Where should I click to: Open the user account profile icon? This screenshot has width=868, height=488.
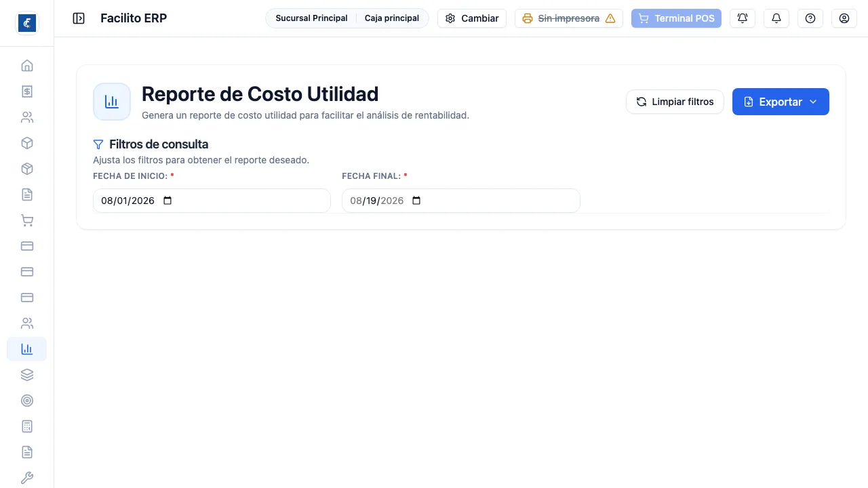pyautogui.click(x=844, y=18)
